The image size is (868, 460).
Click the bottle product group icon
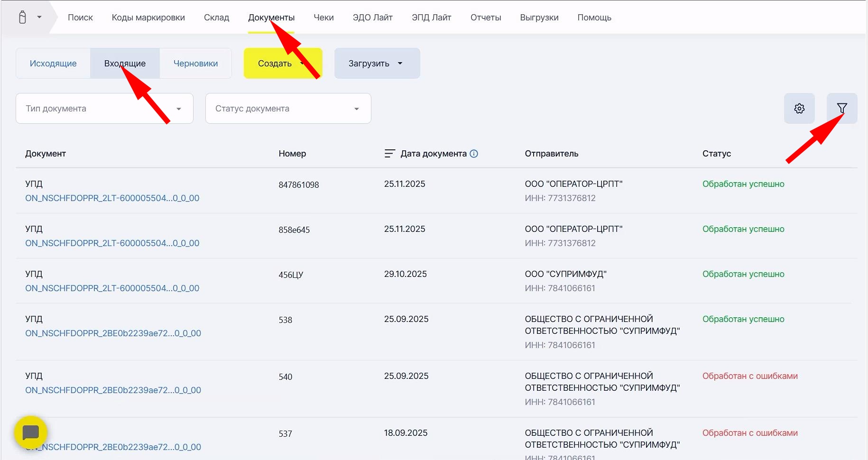click(x=22, y=18)
